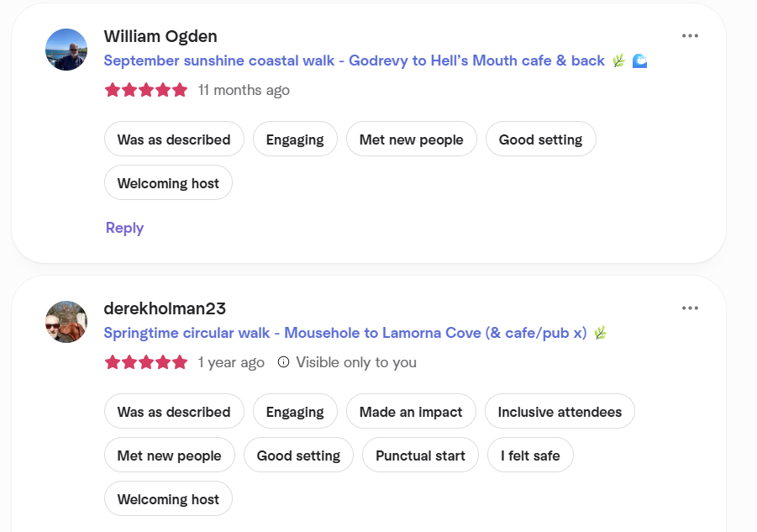
Task: Click the wave emoji after Godrevy walk title
Action: tap(639, 61)
